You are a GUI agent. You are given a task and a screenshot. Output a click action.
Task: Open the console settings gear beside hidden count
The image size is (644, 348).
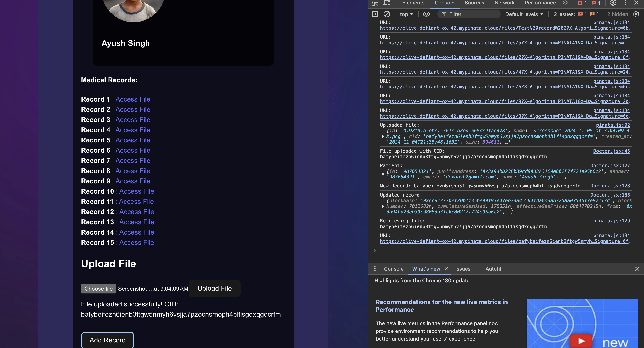click(x=636, y=14)
